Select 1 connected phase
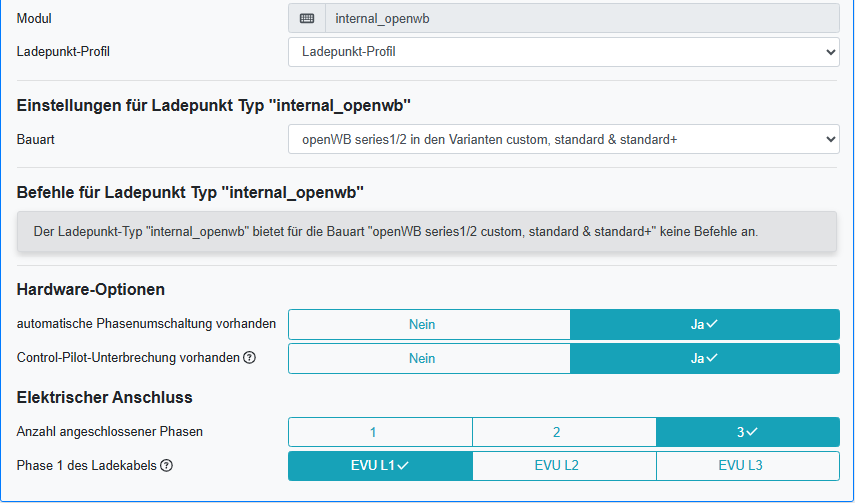Screen dimensions: 855x503 [x=380, y=432]
